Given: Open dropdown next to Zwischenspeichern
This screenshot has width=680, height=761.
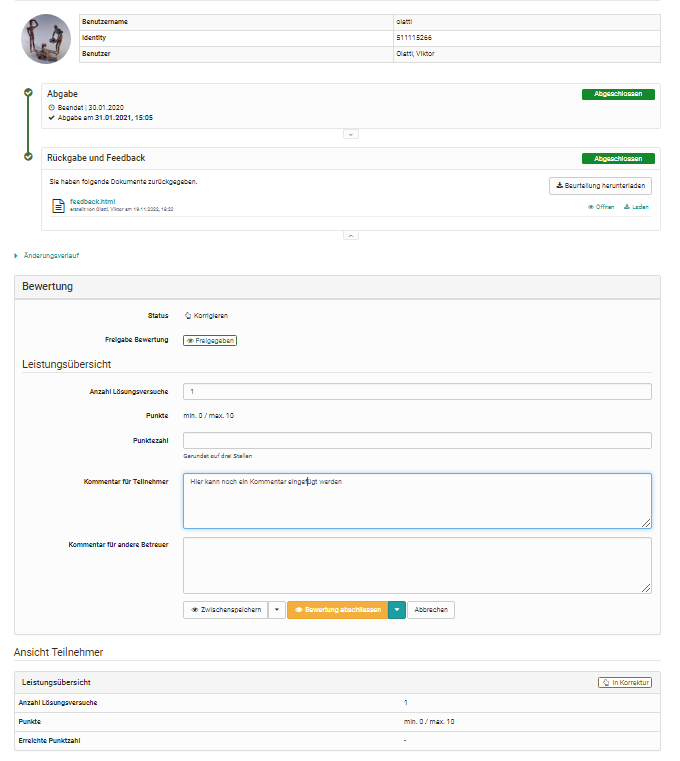Looking at the screenshot, I should [x=277, y=609].
